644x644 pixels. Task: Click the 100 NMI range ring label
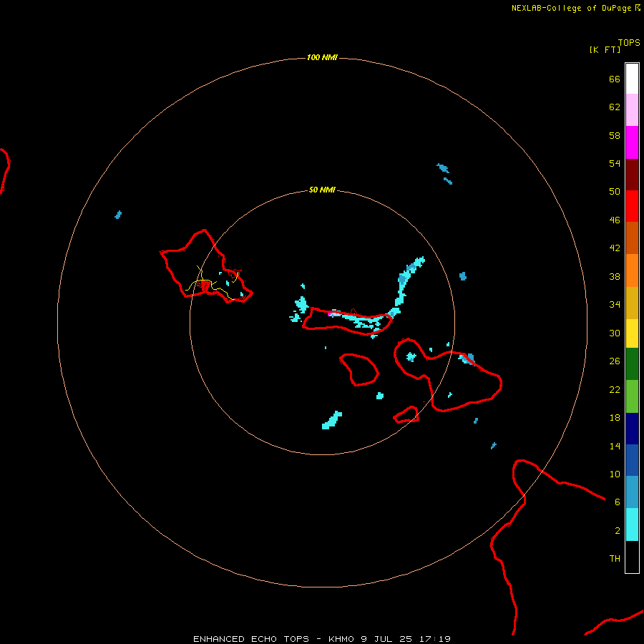click(322, 57)
